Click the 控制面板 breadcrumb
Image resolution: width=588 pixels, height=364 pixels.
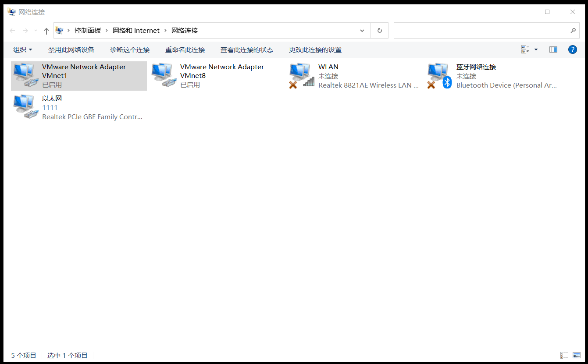coord(88,31)
